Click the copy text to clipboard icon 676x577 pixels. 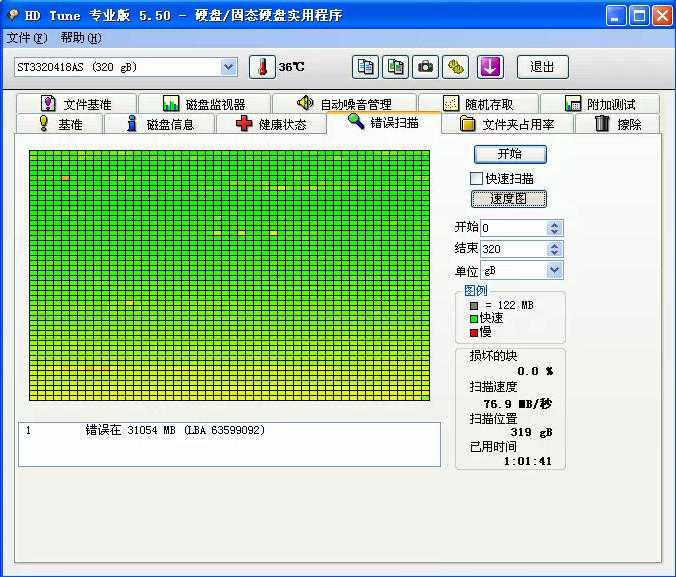point(365,67)
